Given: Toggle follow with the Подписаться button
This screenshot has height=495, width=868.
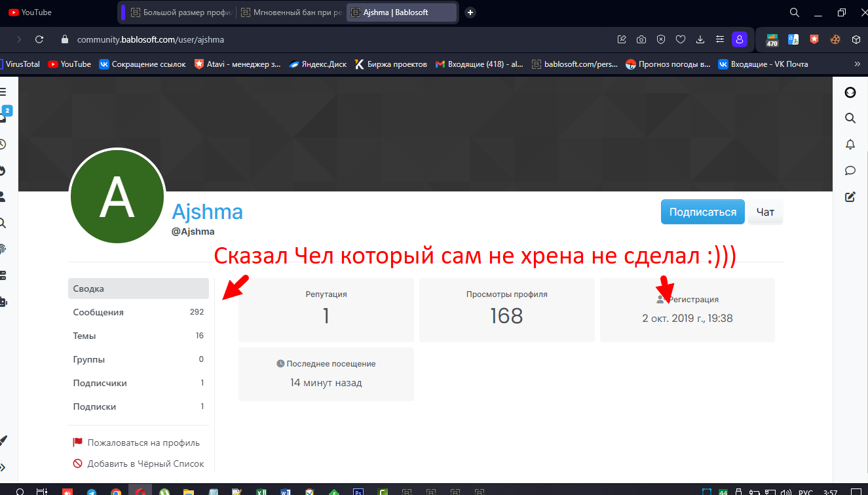Looking at the screenshot, I should 702,211.
